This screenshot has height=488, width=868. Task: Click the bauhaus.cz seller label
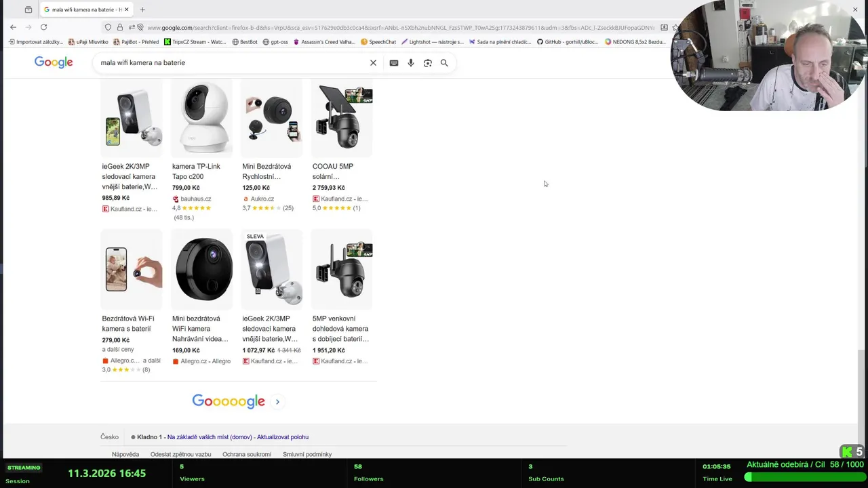coord(192,199)
